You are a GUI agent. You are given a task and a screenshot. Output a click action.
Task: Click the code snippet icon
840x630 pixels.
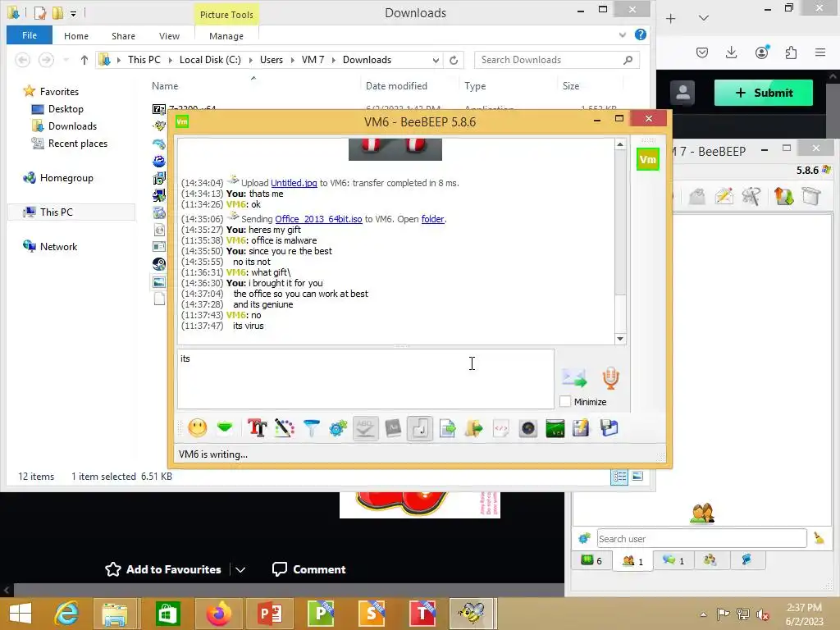[x=501, y=427]
